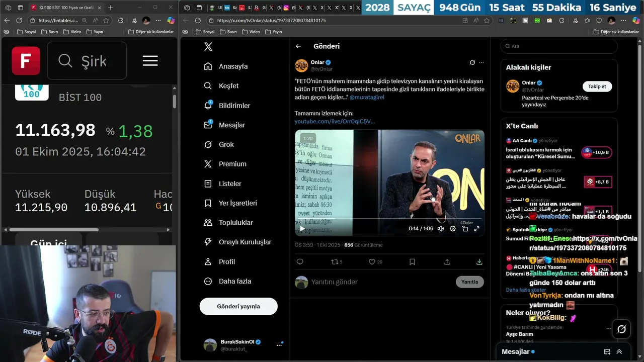
Task: Click the reply comment icon
Action: click(300, 262)
